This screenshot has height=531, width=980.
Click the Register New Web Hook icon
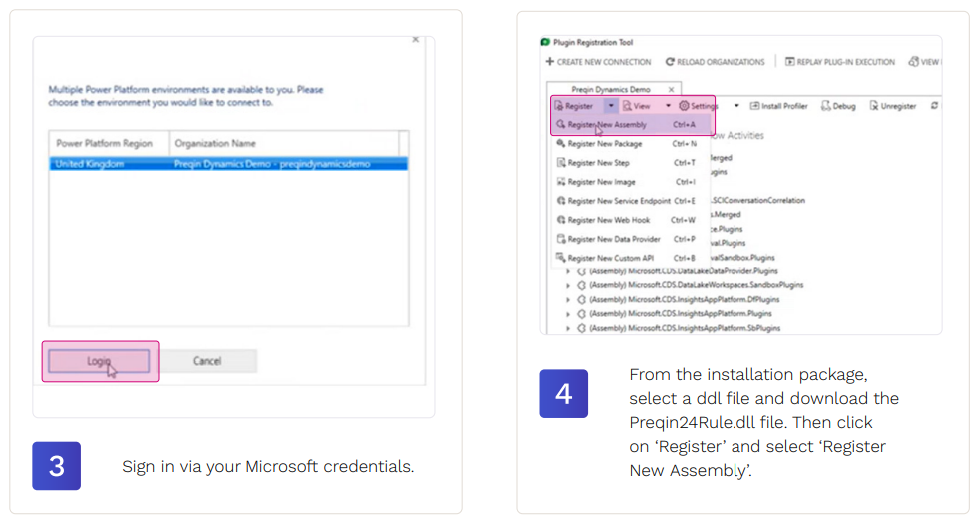click(x=561, y=220)
